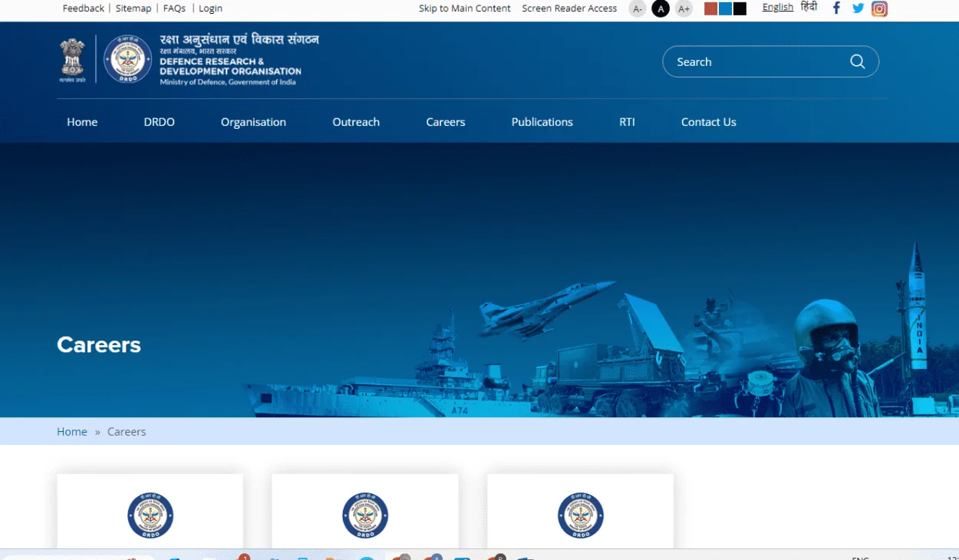Open the FAQs link
Screen dimensions: 959x560
[x=174, y=8]
